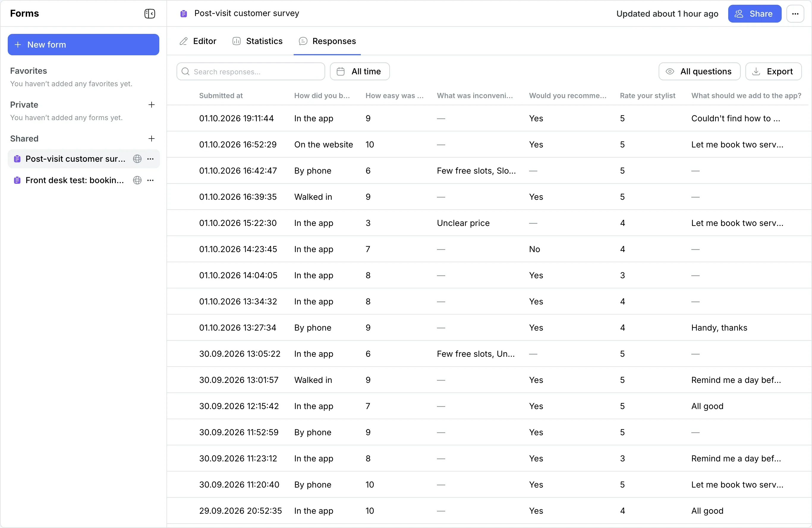Open Front desk test form in sidebar
This screenshot has width=812, height=528.
point(84,180)
